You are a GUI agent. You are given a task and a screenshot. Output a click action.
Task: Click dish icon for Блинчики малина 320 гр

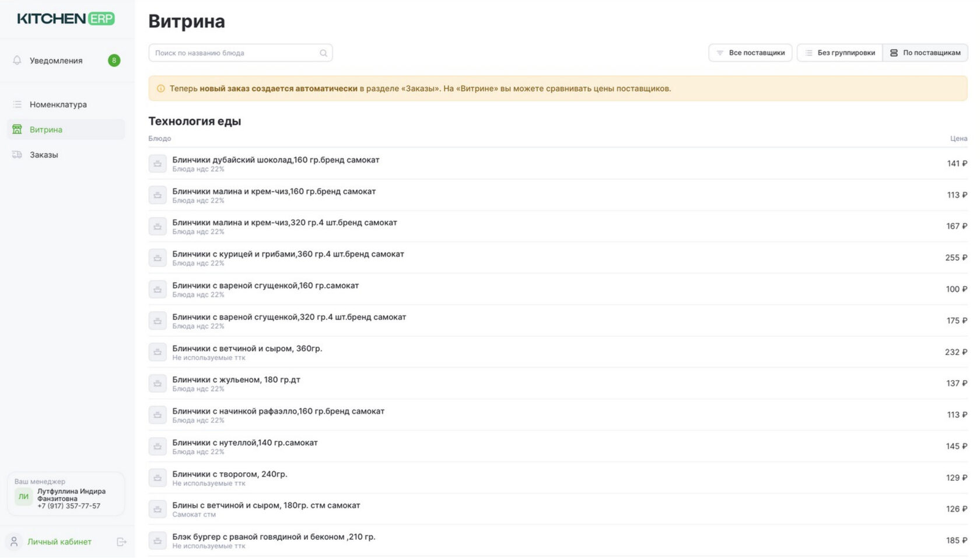pos(157,226)
